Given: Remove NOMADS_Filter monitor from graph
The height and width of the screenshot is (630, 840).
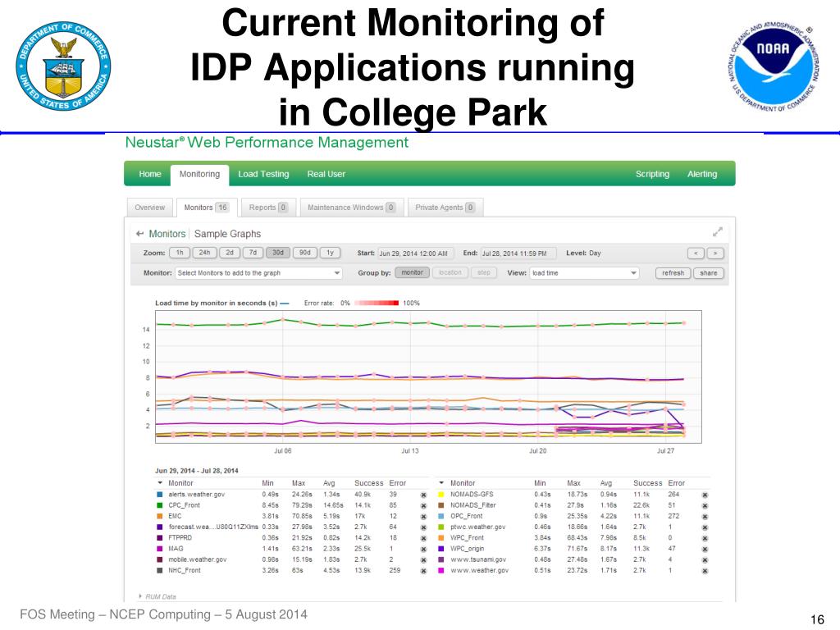Looking at the screenshot, I should 705,505.
